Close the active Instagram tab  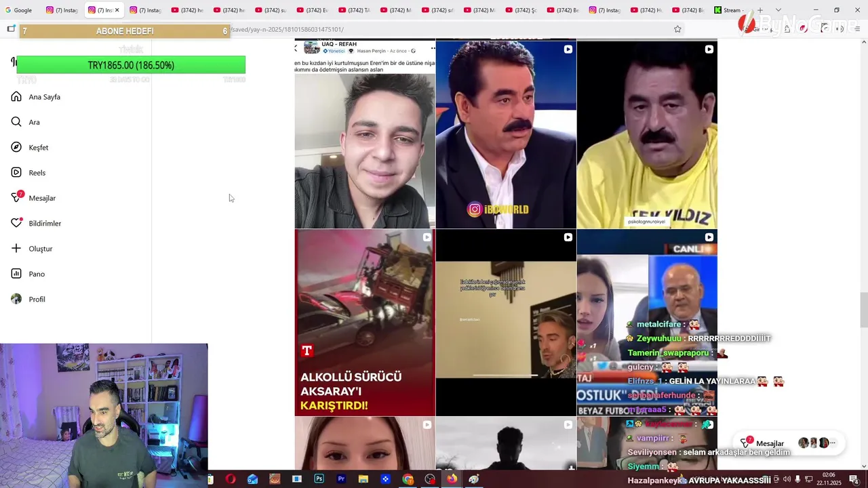(x=117, y=10)
